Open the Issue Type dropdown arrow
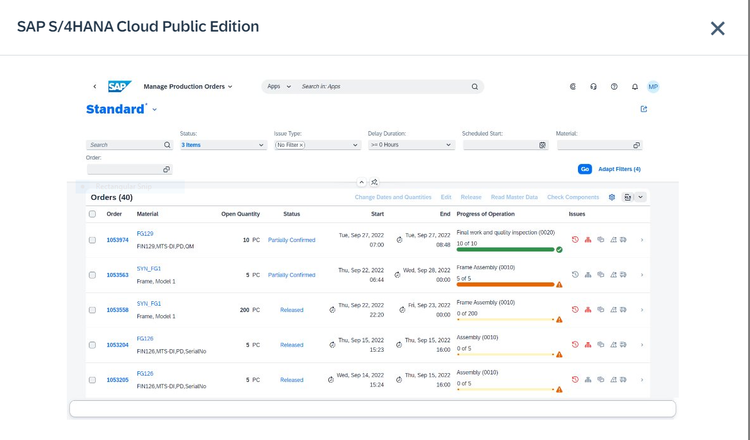The image size is (750, 440). pyautogui.click(x=355, y=145)
